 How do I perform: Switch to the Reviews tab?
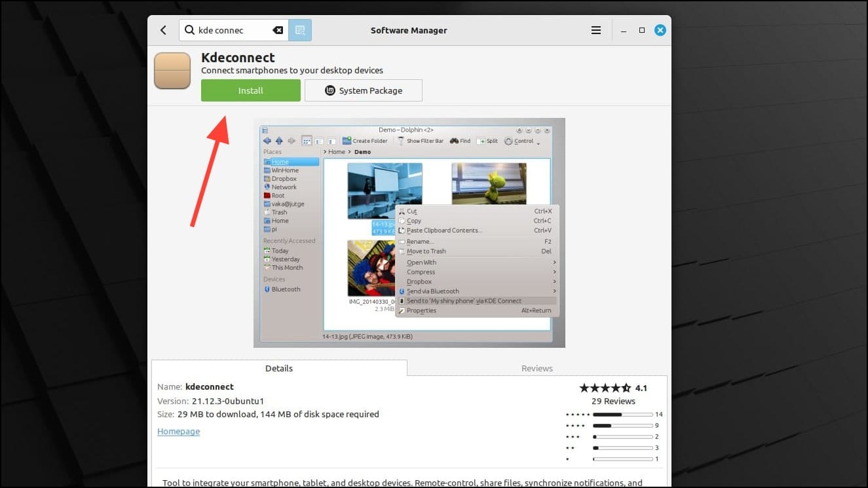tap(537, 368)
